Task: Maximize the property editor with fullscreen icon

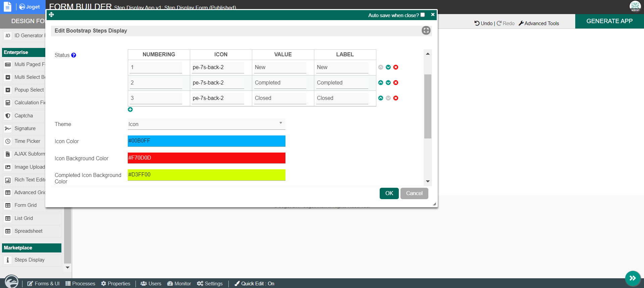Action: [x=426, y=31]
